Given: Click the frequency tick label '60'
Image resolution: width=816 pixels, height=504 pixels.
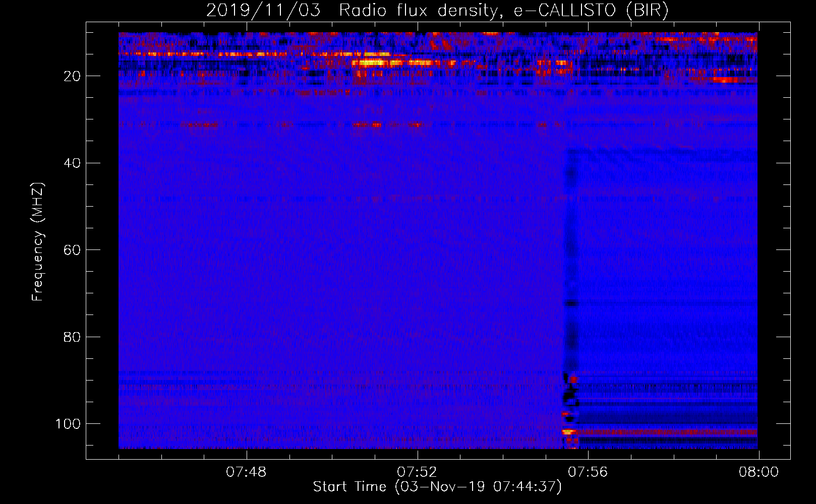Looking at the screenshot, I should tap(73, 250).
